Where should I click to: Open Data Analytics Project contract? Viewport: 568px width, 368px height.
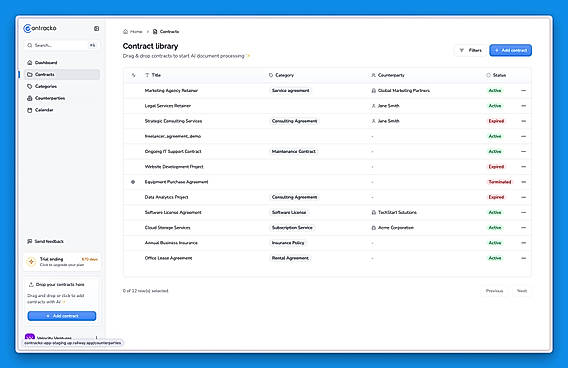click(x=167, y=197)
